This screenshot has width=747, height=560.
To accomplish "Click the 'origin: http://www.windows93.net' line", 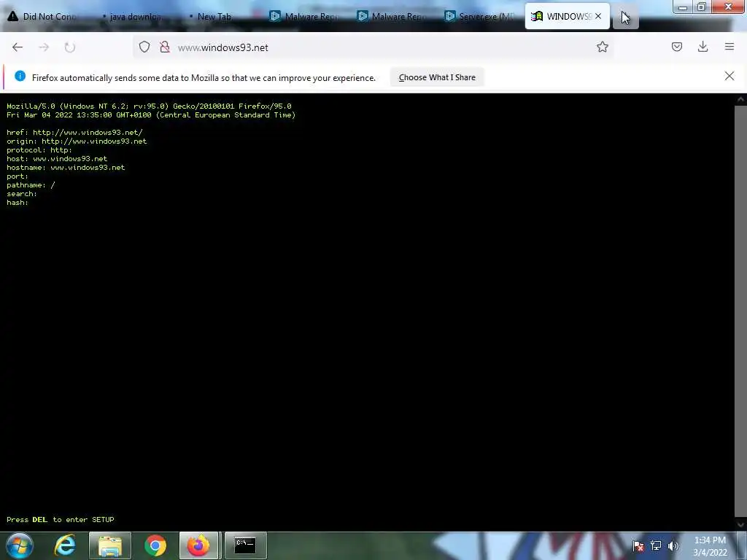I will (x=77, y=141).
